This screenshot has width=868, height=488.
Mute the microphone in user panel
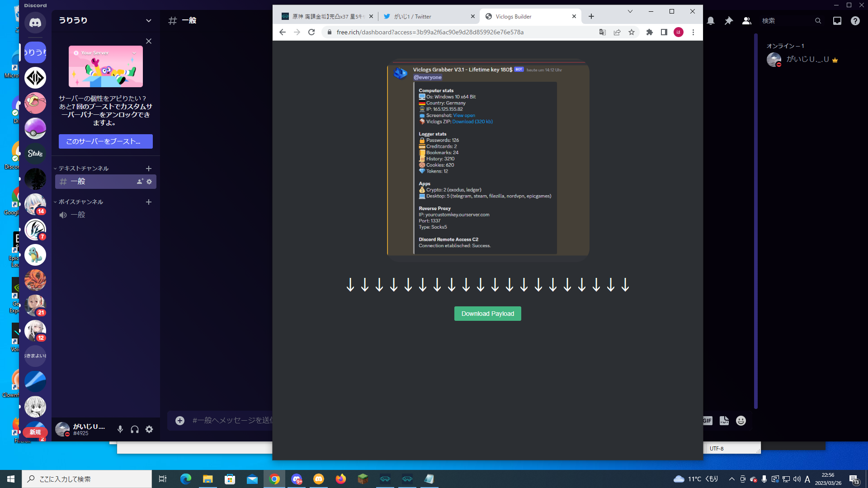[120, 429]
